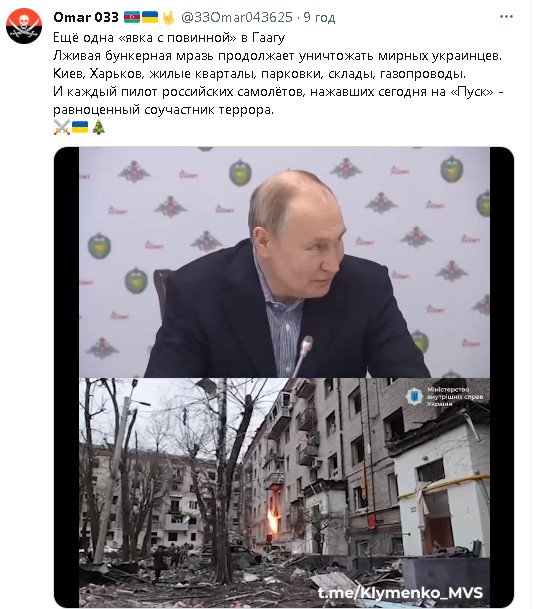Viewport: 543px width, 609px height.
Task: Click the rock-hand emoji after the name
Action: coord(168,17)
